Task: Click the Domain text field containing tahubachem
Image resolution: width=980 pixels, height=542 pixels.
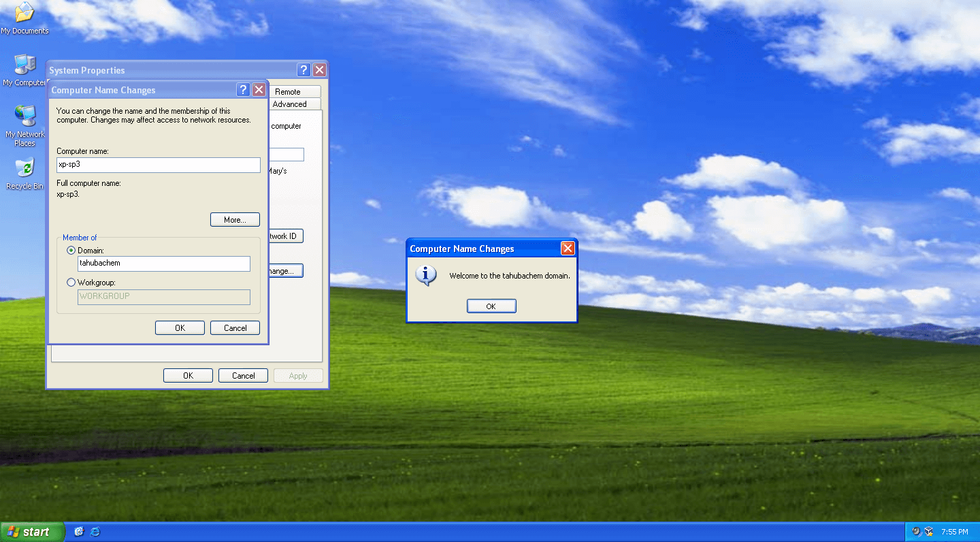Action: pos(164,264)
